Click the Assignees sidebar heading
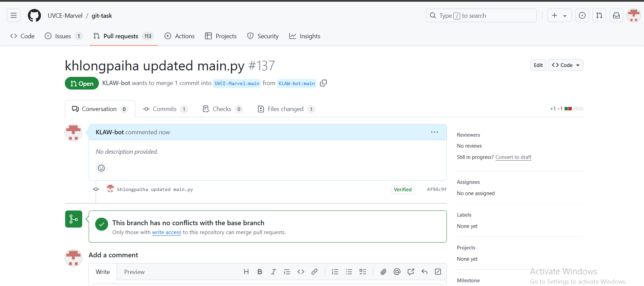Image resolution: width=644 pixels, height=286 pixels. click(468, 182)
